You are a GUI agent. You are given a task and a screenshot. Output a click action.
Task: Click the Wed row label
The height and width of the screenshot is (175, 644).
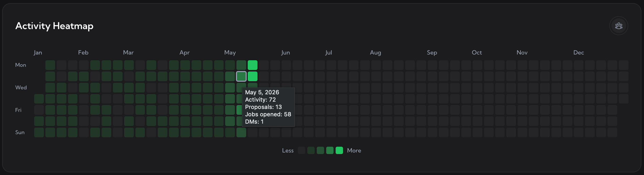point(21,87)
